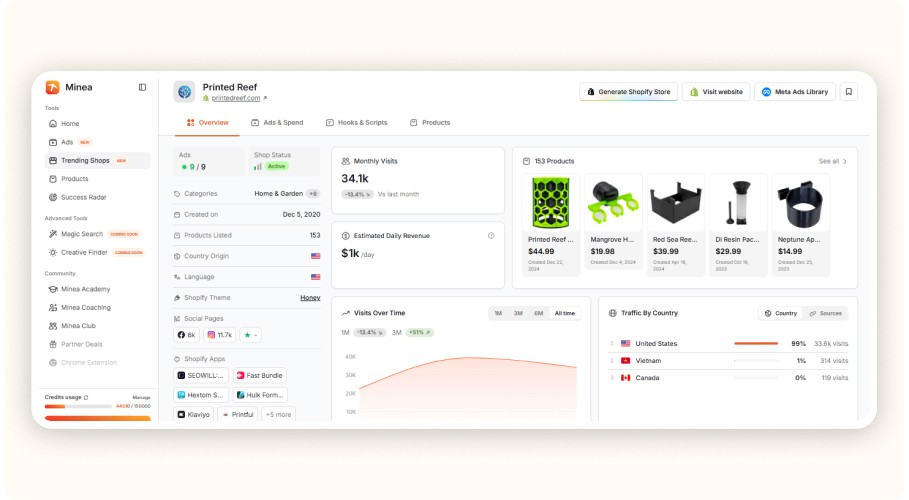The width and height of the screenshot is (909, 500).
Task: Select 1M range in Visits Over Time
Action: [498, 313]
